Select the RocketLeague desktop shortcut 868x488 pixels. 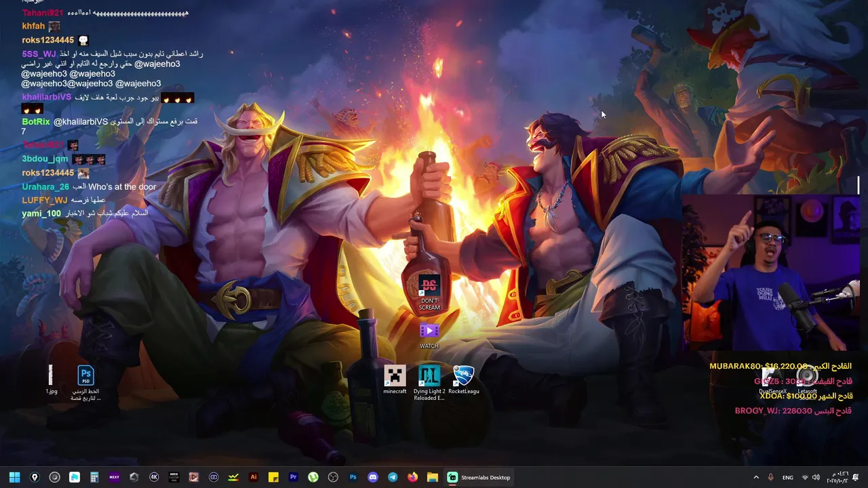coord(464,380)
